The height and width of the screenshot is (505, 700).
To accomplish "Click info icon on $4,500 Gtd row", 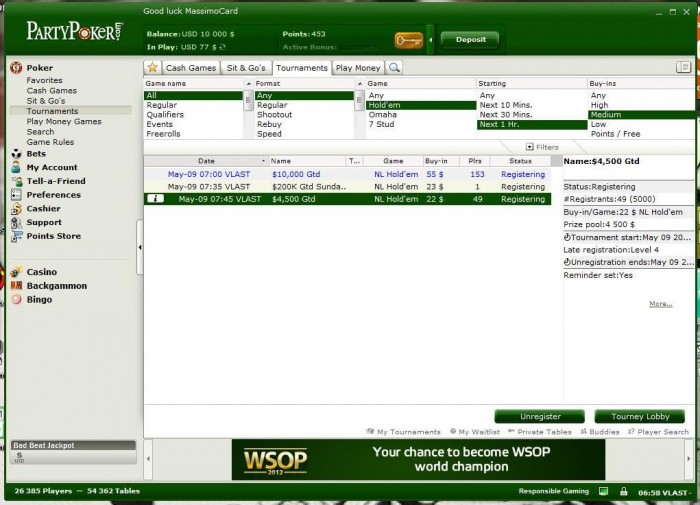I will click(155, 199).
